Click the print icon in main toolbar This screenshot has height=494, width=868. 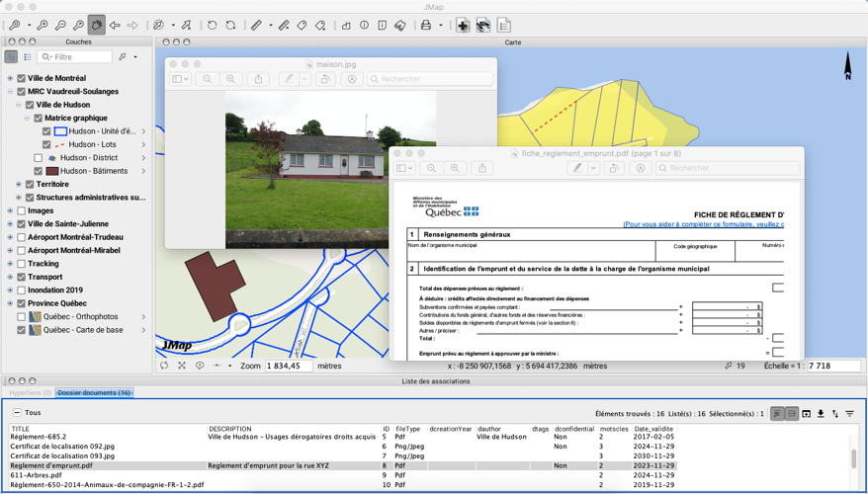click(x=426, y=25)
